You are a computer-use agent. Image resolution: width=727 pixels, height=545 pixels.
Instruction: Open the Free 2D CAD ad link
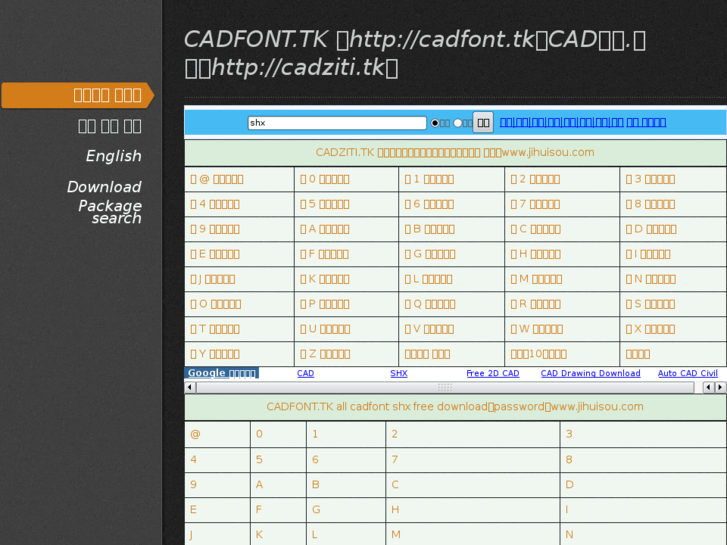click(x=493, y=373)
